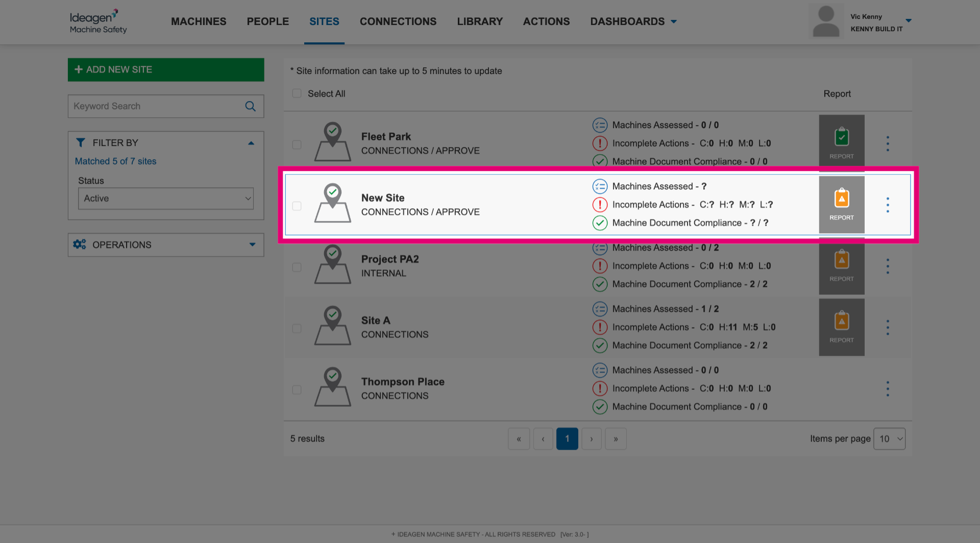Tick the Thompson Place row checkbox
This screenshot has width=980, height=543.
point(297,389)
